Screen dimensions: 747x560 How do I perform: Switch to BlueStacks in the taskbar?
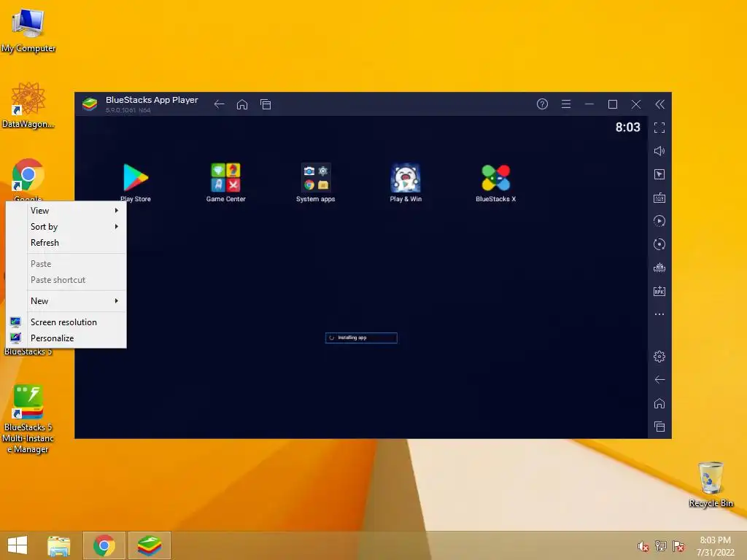[150, 545]
